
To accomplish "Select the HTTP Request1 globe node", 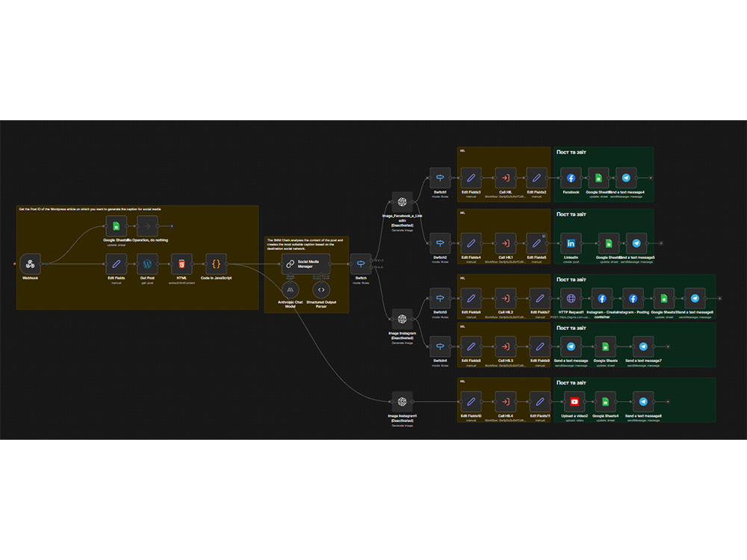I will click(x=571, y=299).
